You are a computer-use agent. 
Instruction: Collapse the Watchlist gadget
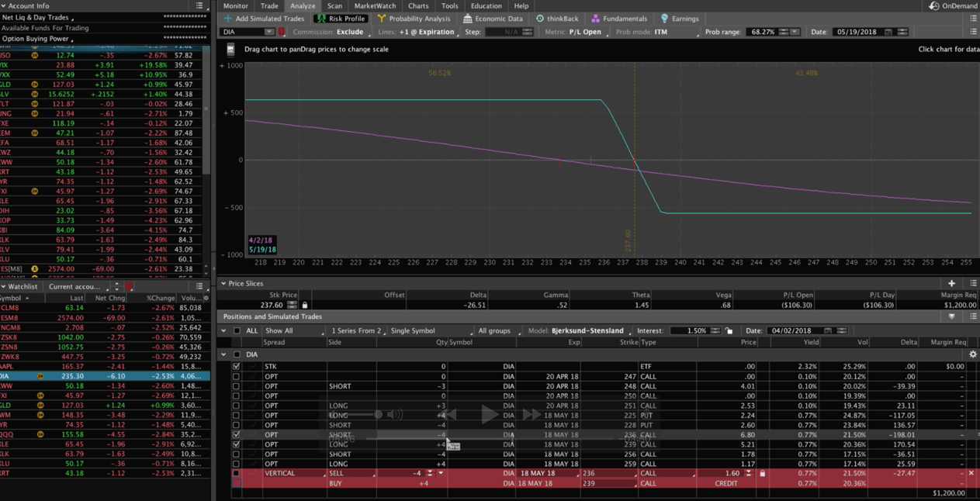click(3, 287)
